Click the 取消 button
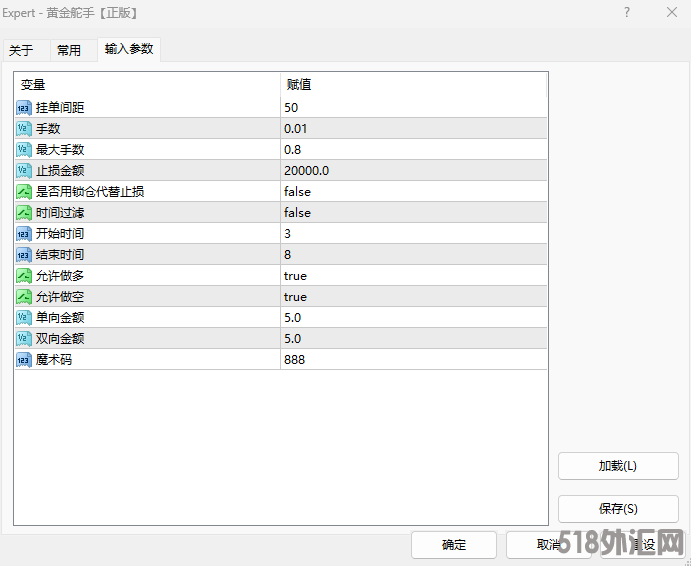691x566 pixels. coord(549,545)
